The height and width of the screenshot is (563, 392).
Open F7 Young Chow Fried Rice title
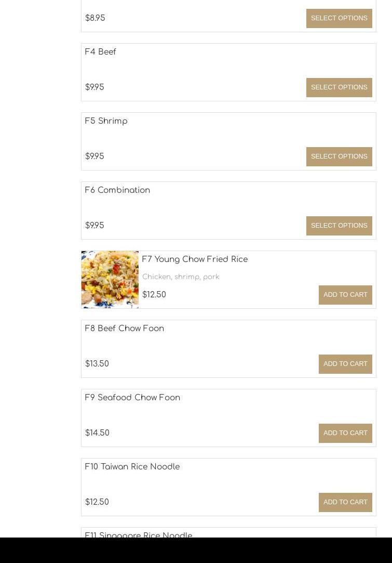(x=195, y=259)
